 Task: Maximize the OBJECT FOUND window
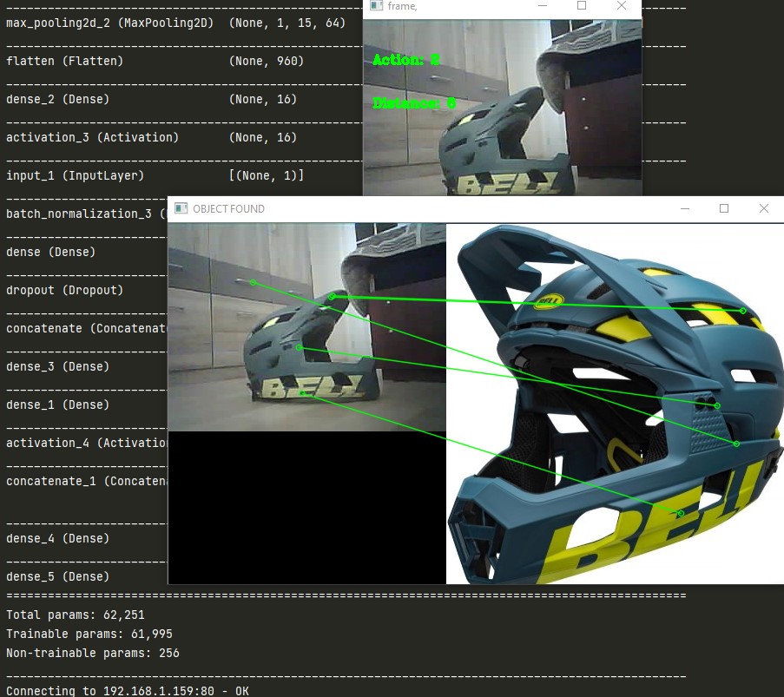(724, 208)
